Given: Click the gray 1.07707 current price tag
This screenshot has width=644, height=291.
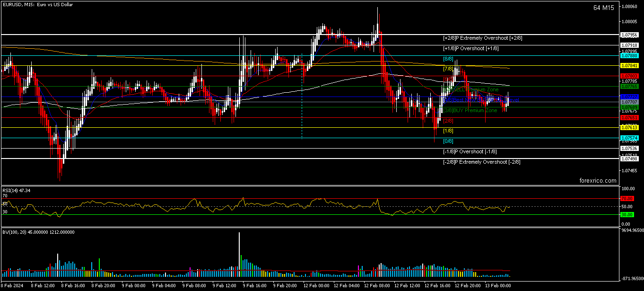Looking at the screenshot, I should (x=630, y=102).
